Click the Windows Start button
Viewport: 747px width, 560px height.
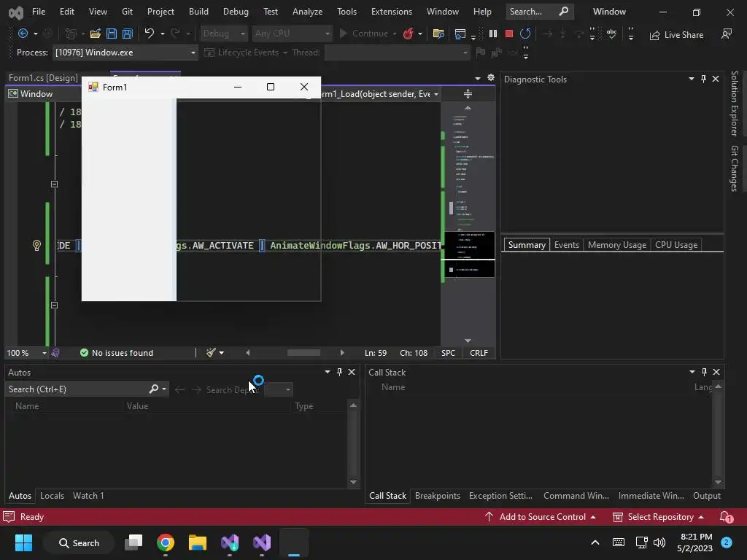tap(23, 542)
